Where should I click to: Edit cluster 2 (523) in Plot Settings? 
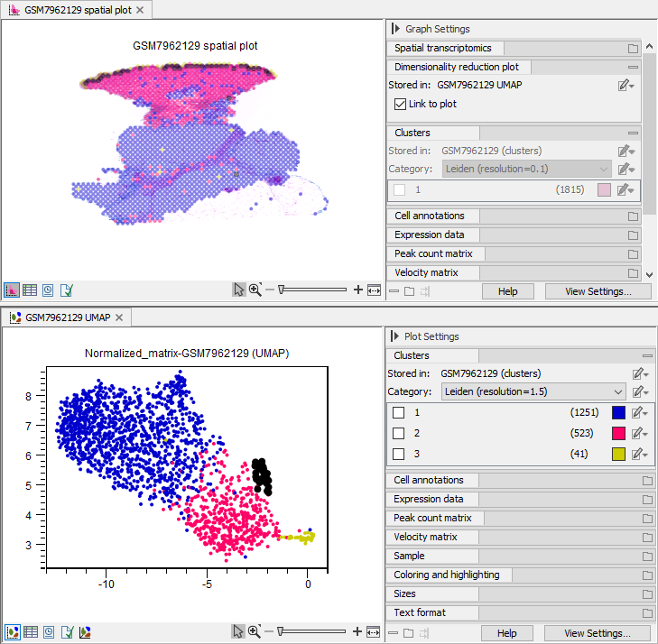tap(640, 433)
